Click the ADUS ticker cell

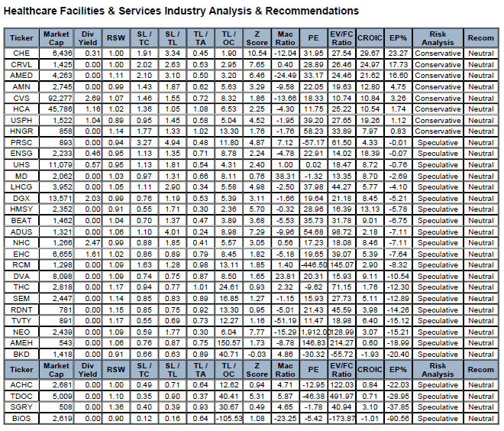[x=21, y=232]
